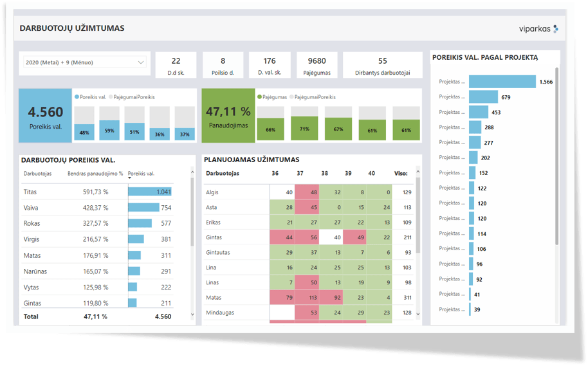The image size is (588, 366).
Task: Select week 37 column header
Action: [x=299, y=173]
